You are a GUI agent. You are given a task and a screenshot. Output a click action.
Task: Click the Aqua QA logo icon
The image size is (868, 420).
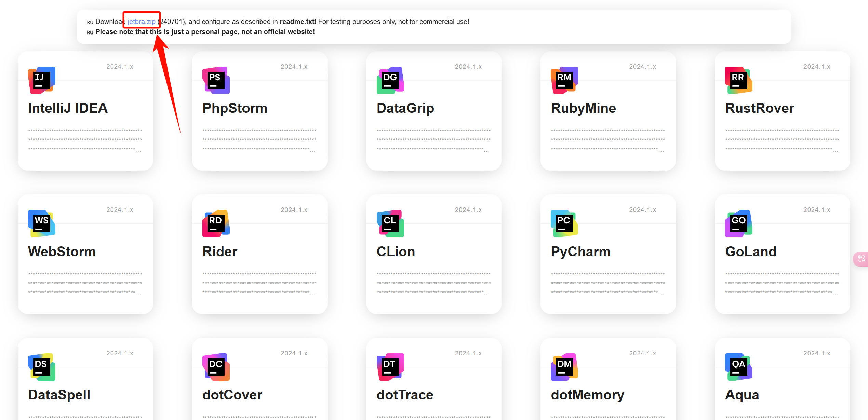pyautogui.click(x=739, y=367)
